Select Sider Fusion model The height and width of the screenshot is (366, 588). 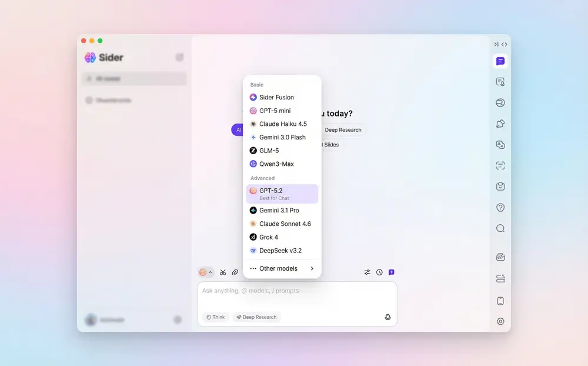(282, 97)
